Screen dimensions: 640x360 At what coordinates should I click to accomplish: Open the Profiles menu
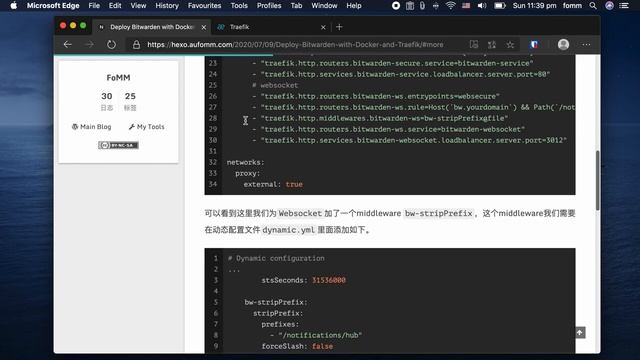[269, 6]
